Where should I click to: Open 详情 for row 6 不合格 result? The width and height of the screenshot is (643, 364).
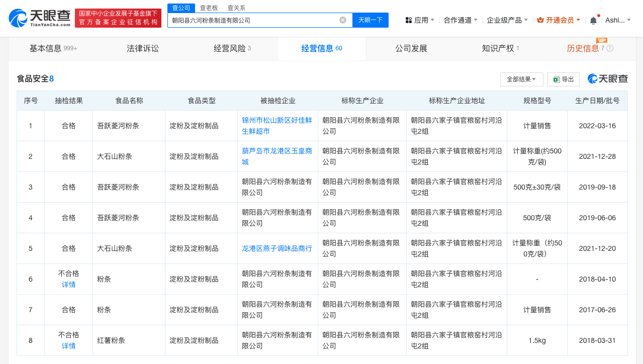69,285
